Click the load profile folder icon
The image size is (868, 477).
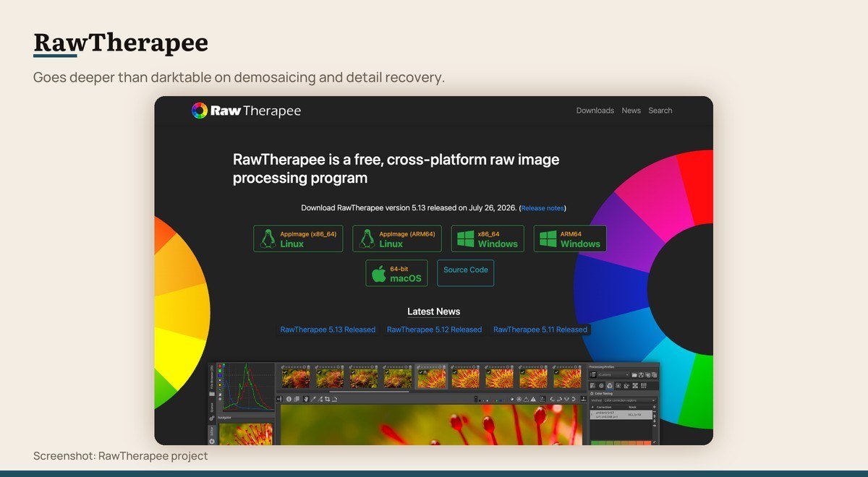tap(634, 375)
